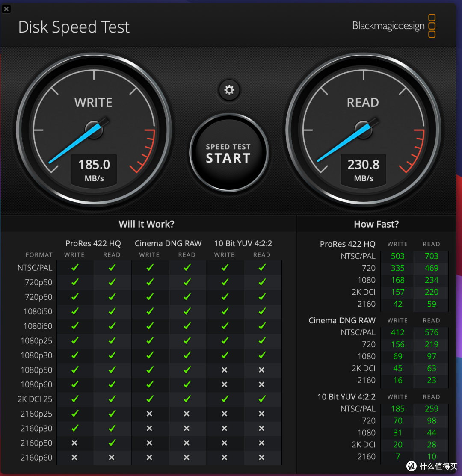Click 10 Bit YUV 720 write value 70

coord(398,421)
